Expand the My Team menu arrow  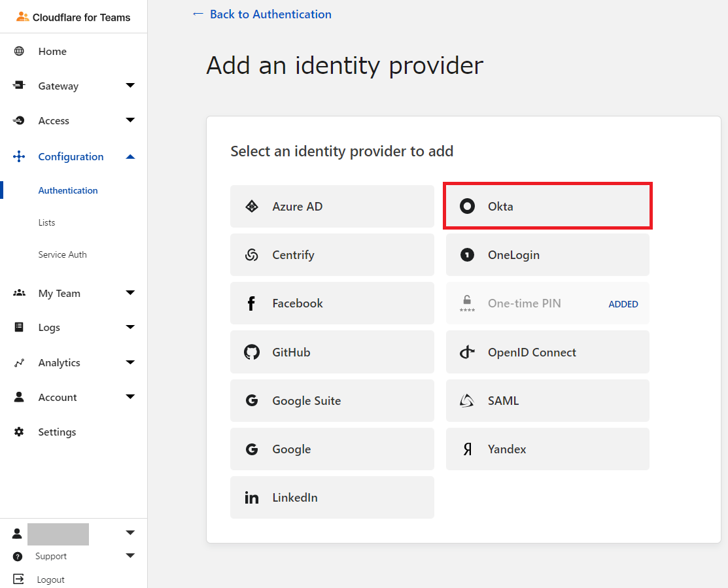pos(130,293)
